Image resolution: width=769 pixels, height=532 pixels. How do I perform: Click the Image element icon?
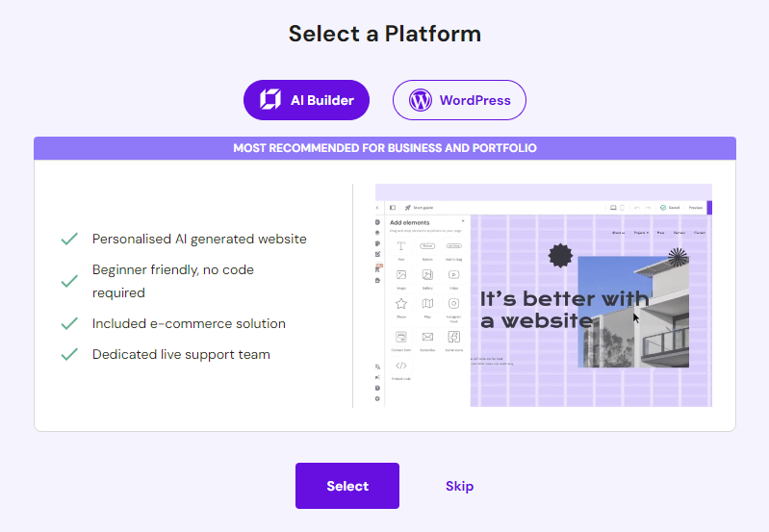click(x=401, y=275)
